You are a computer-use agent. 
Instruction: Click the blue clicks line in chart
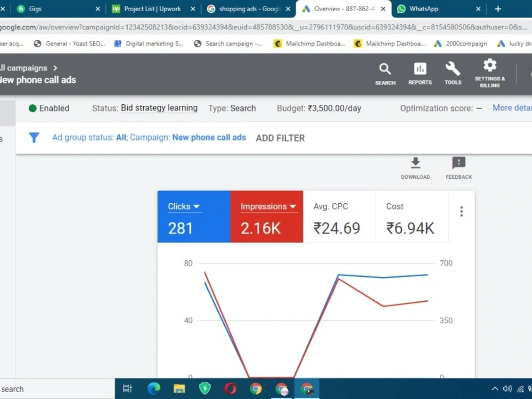[x=384, y=277]
